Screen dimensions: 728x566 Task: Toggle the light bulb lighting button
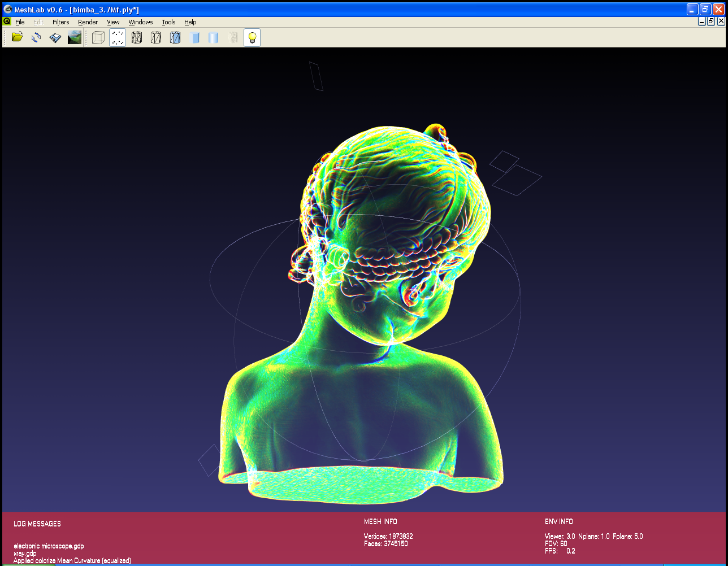click(x=252, y=38)
